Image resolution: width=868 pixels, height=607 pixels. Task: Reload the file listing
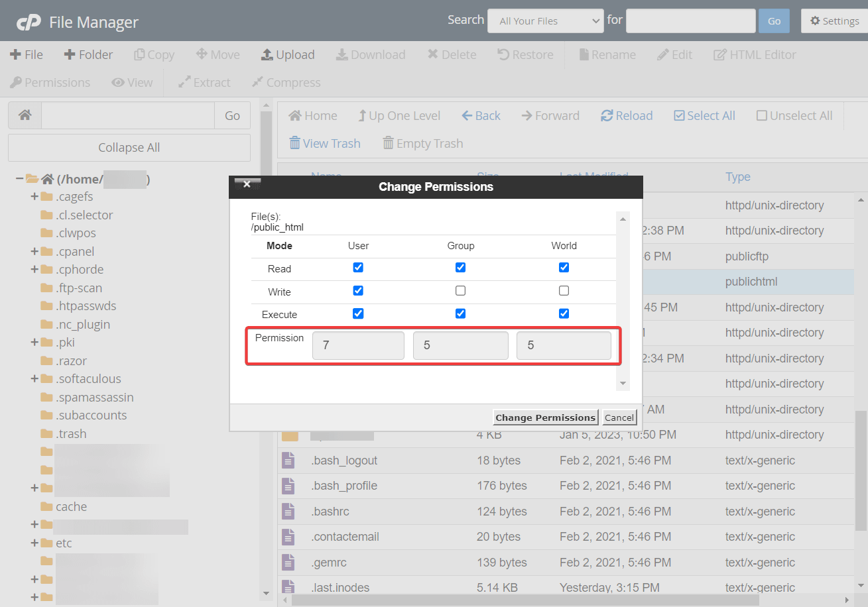[626, 115]
